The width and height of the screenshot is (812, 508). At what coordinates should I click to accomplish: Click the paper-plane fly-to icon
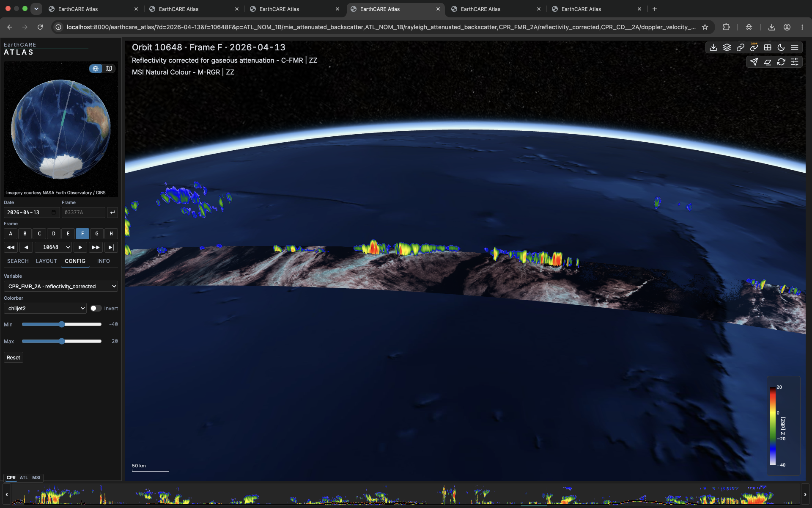pos(754,62)
